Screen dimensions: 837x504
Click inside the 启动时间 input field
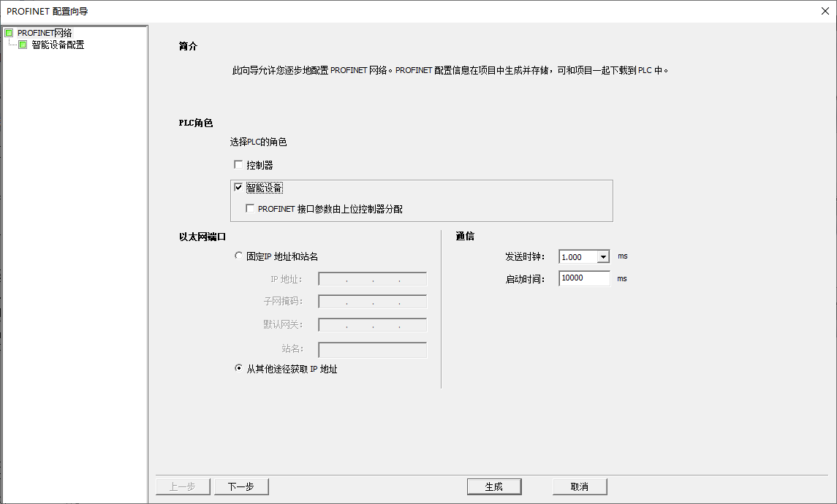pyautogui.click(x=583, y=278)
